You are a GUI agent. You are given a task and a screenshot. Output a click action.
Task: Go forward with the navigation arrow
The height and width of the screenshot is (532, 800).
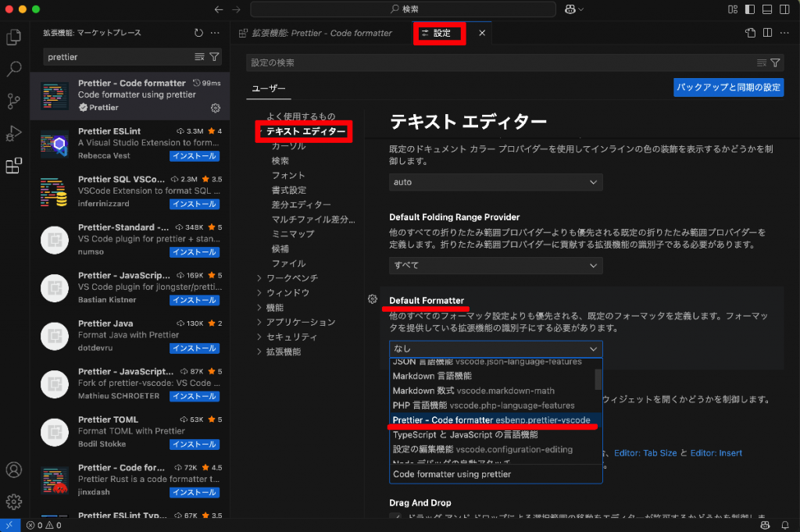236,9
